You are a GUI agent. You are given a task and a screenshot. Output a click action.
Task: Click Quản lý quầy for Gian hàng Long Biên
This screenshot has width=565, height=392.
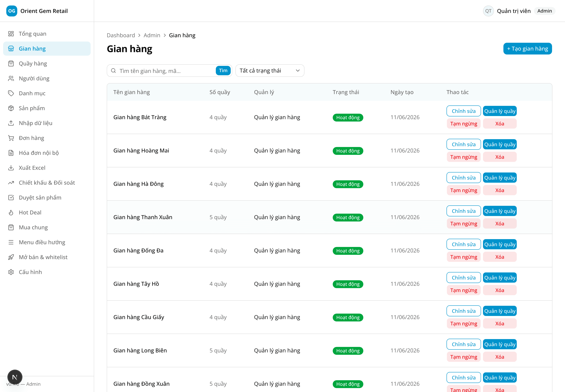click(500, 344)
